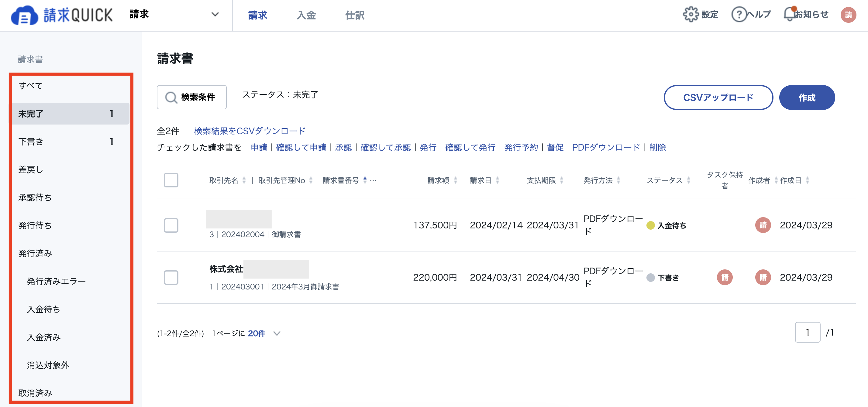Click the ellipsis after 請求書番号 header
This screenshot has height=407, width=868.
tap(373, 180)
